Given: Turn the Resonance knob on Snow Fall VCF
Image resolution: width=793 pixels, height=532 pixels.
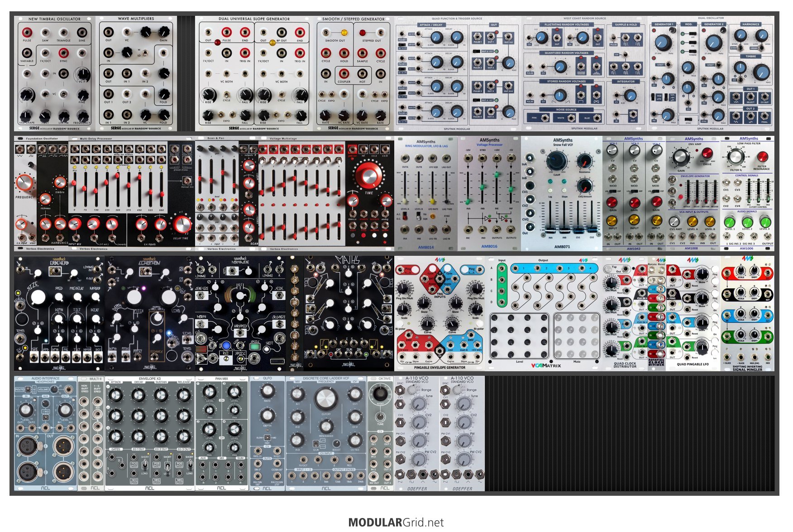Looking at the screenshot, I should click(584, 162).
